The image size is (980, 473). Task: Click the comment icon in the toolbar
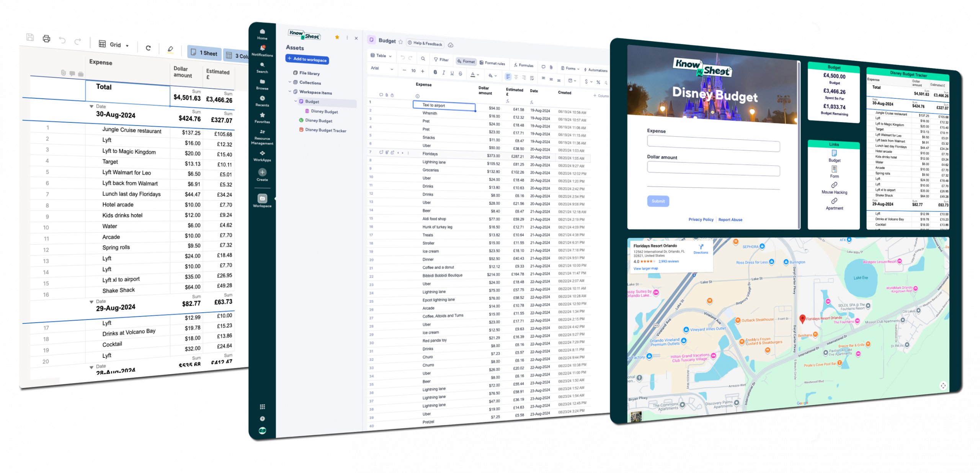pyautogui.click(x=544, y=67)
